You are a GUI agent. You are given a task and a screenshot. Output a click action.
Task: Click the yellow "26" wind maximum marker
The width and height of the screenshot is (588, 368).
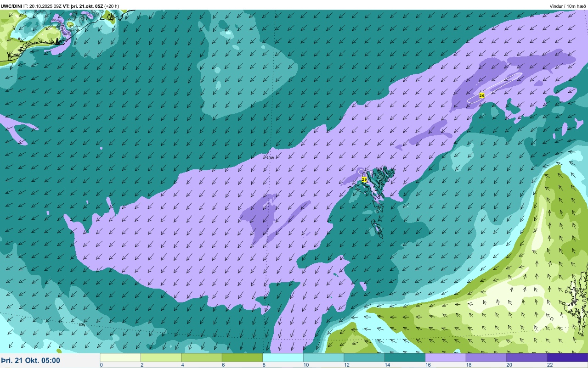click(x=482, y=95)
